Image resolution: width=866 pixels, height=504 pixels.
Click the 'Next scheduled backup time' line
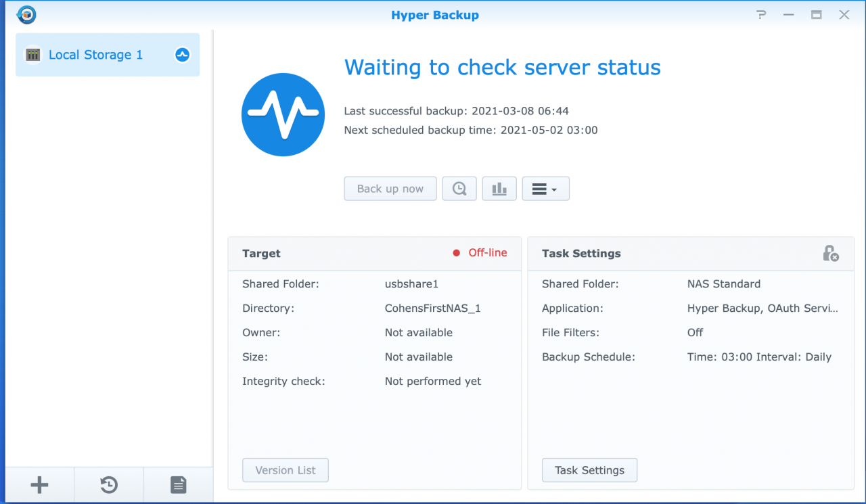click(x=471, y=130)
